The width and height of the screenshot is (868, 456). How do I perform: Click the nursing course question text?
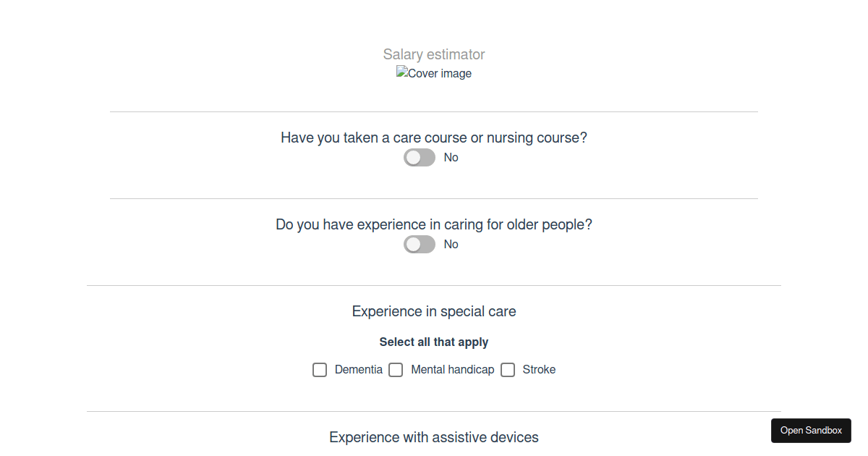pos(433,138)
